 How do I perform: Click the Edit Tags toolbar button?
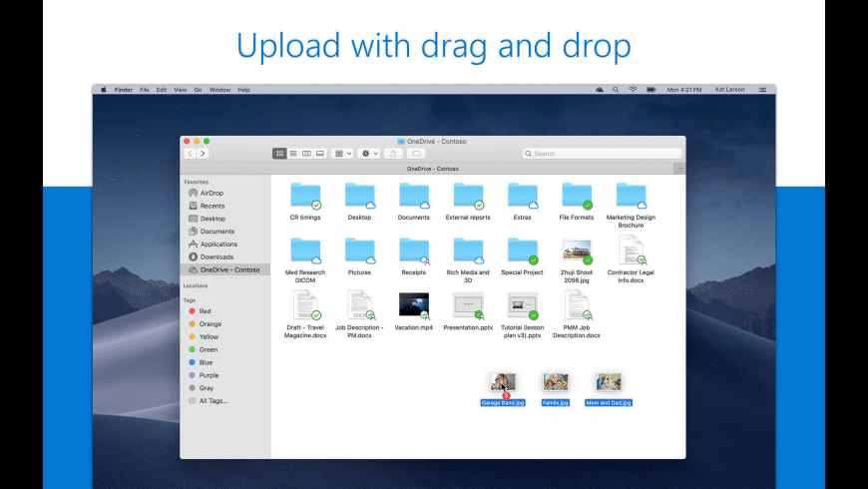click(x=416, y=154)
